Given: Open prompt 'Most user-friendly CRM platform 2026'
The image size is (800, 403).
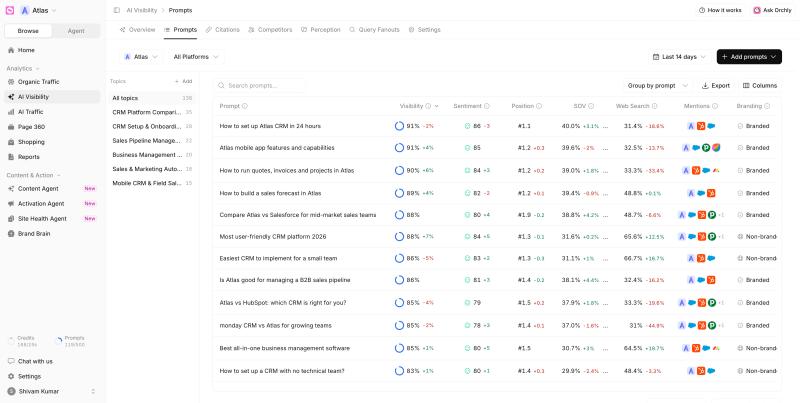Looking at the screenshot, I should pos(272,237).
